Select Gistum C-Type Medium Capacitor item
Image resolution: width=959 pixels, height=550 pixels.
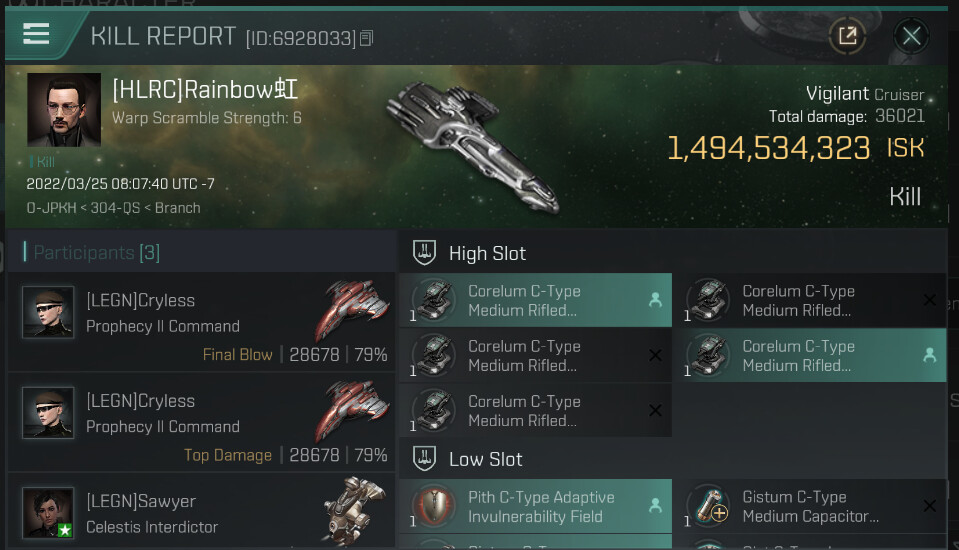[x=810, y=506]
